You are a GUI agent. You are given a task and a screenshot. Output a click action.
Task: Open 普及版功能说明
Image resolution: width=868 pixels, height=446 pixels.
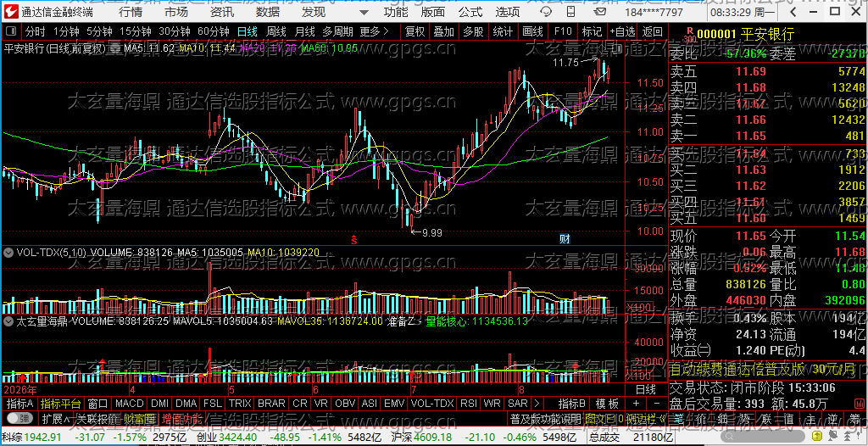pos(545,418)
